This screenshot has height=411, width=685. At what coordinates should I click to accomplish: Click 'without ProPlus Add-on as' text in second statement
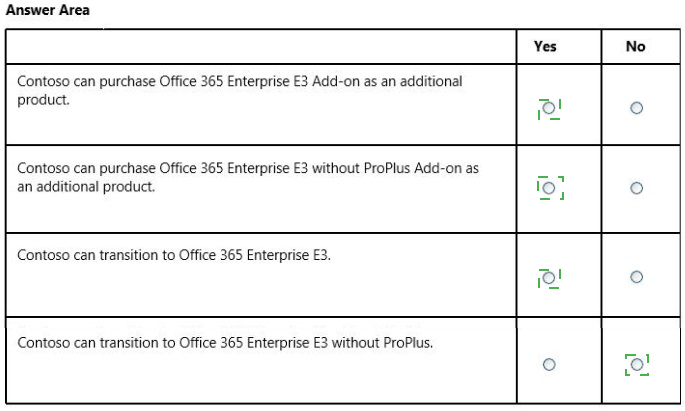click(x=395, y=168)
